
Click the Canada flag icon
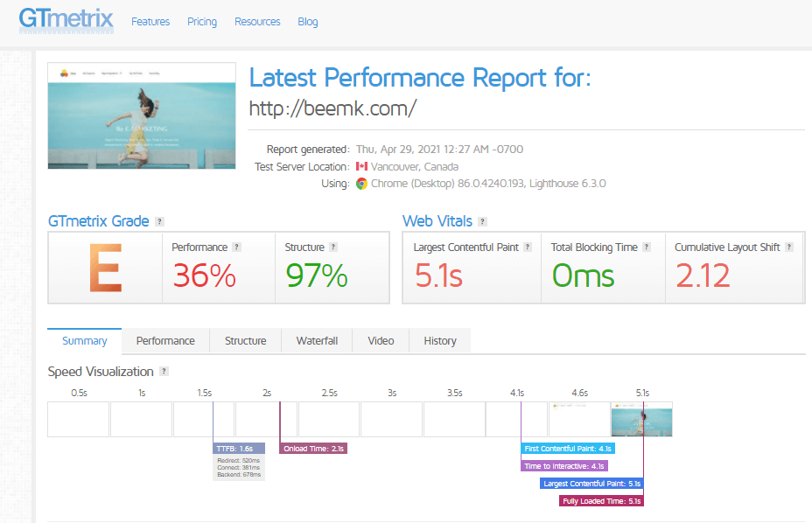coord(361,166)
